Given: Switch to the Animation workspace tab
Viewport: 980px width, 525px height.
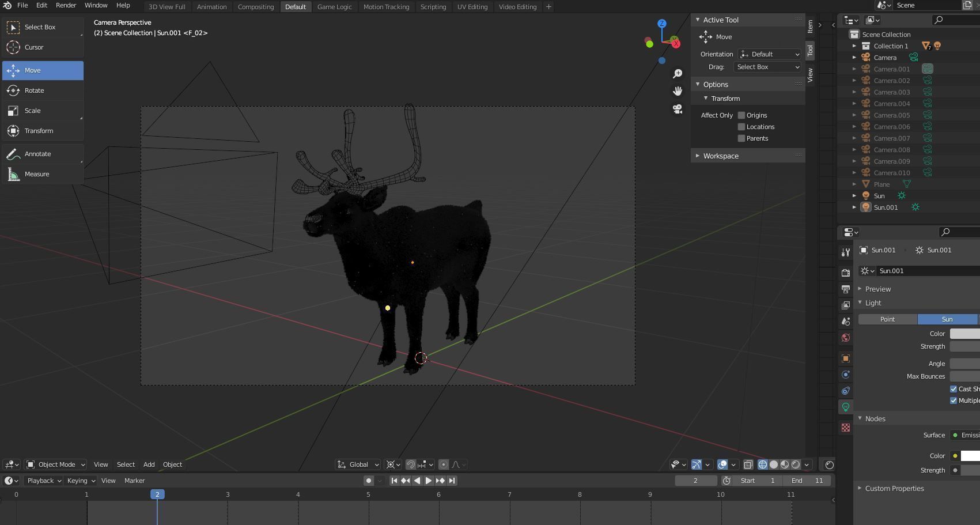Looking at the screenshot, I should coord(211,7).
